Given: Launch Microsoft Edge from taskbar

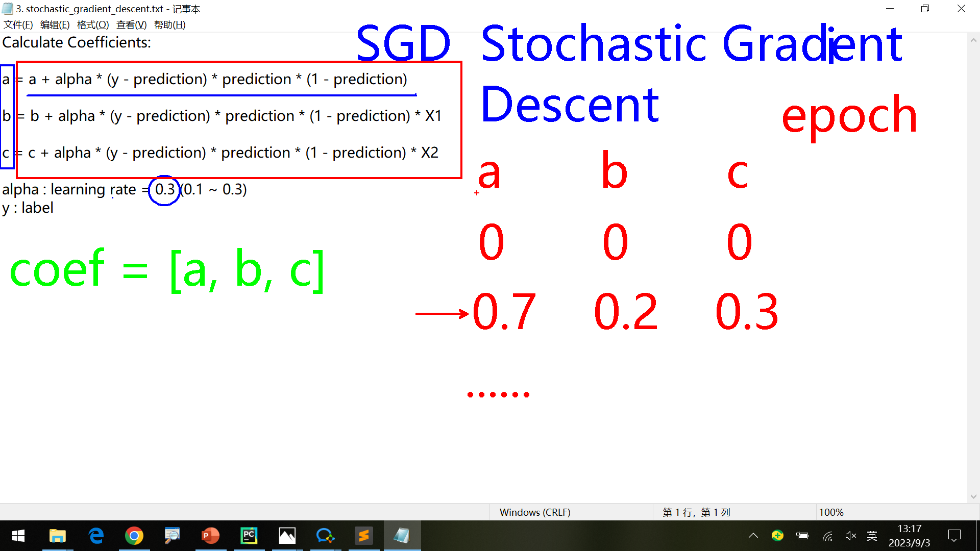Looking at the screenshot, I should pyautogui.click(x=96, y=536).
